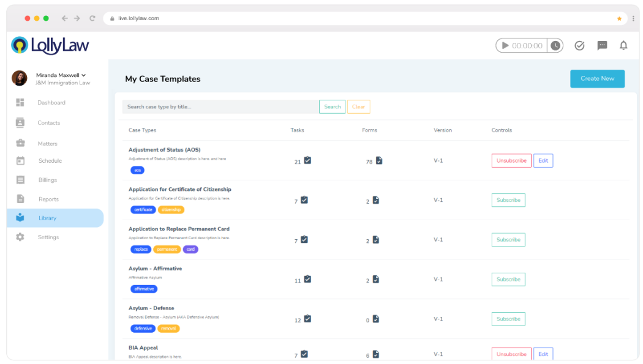Click the Dashboard grid icon

[x=20, y=102]
